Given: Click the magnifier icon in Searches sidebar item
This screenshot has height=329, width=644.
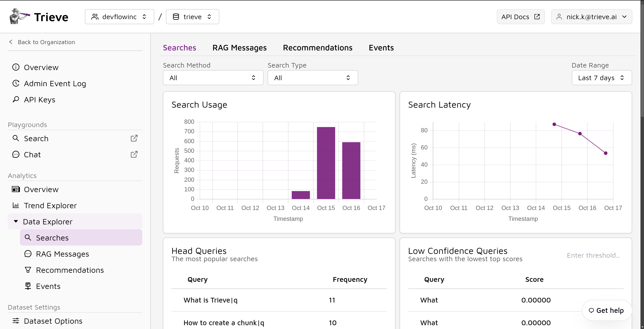Looking at the screenshot, I should pos(28,237).
